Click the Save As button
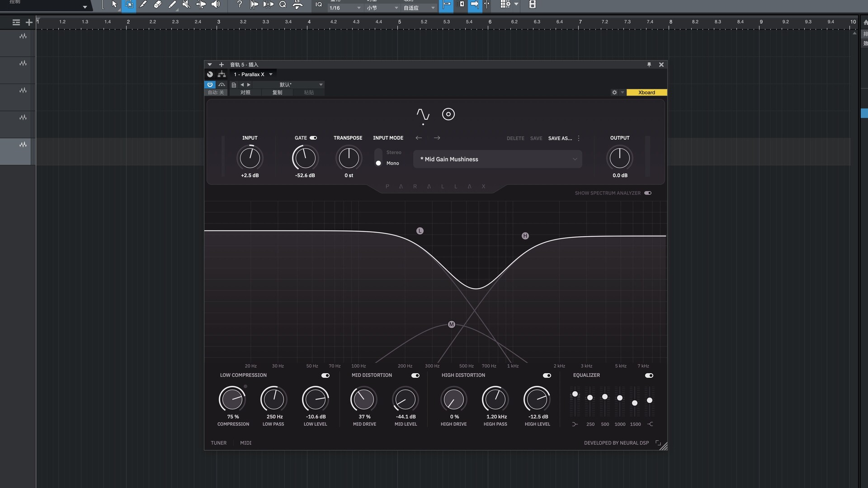868x488 pixels. pyautogui.click(x=560, y=138)
